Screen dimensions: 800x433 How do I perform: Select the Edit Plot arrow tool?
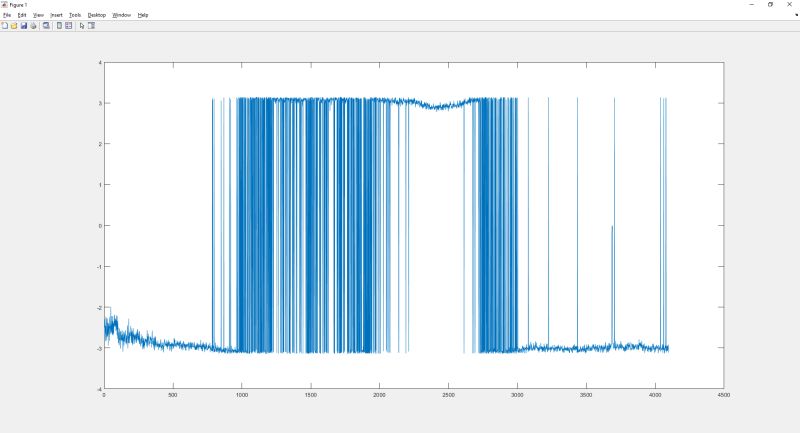tap(82, 26)
